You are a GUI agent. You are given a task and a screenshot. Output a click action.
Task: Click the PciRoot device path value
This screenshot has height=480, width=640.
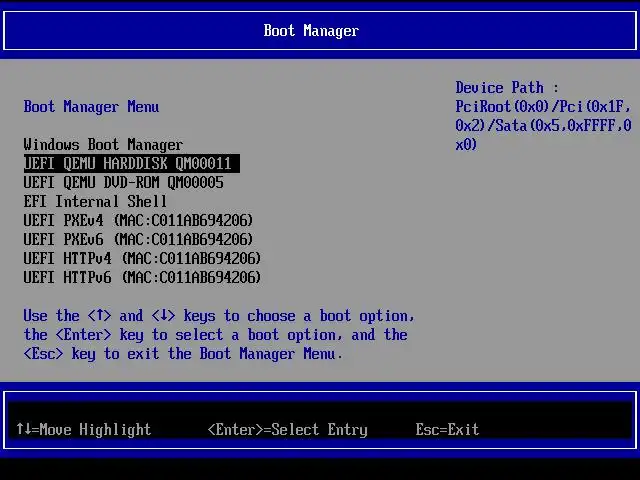click(x=543, y=125)
